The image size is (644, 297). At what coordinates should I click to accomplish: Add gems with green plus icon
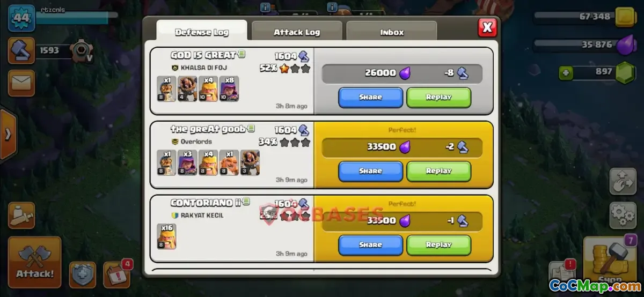[564, 72]
